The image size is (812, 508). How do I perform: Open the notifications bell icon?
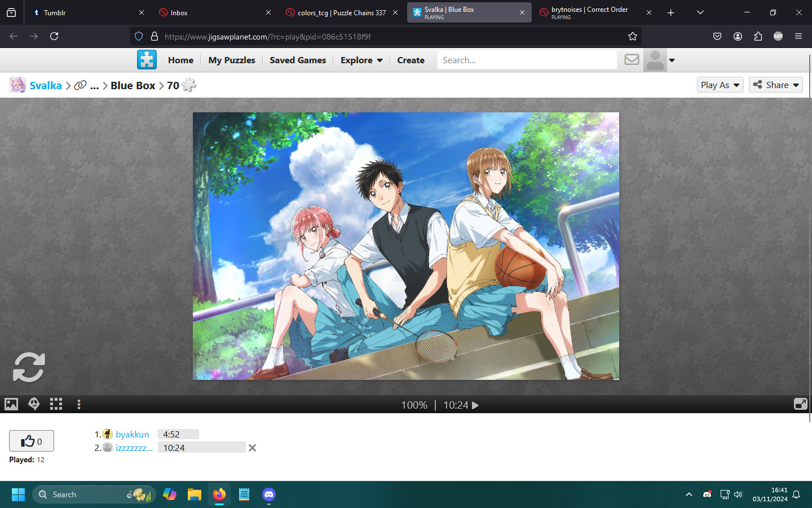point(796,494)
